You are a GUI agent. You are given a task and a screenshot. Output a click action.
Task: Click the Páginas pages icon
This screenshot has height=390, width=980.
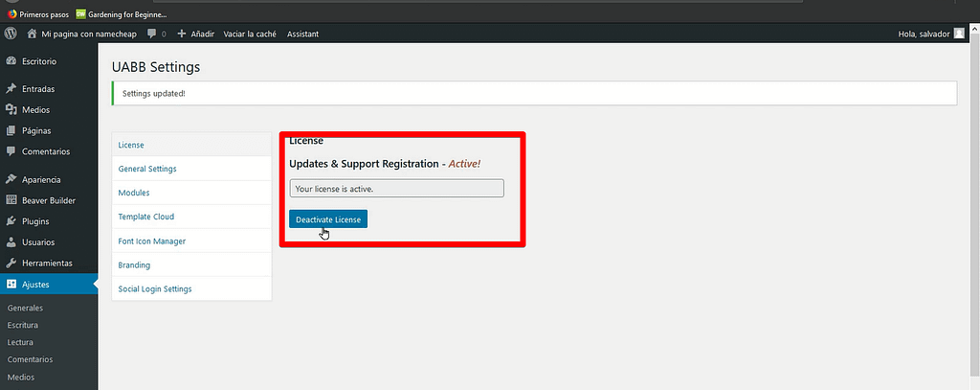(11, 131)
